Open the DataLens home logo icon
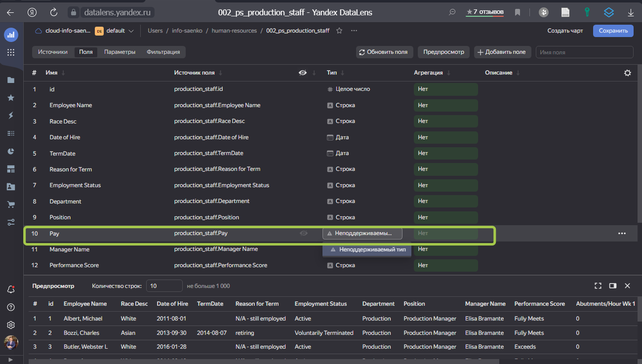This screenshot has height=364, width=642. (x=11, y=35)
